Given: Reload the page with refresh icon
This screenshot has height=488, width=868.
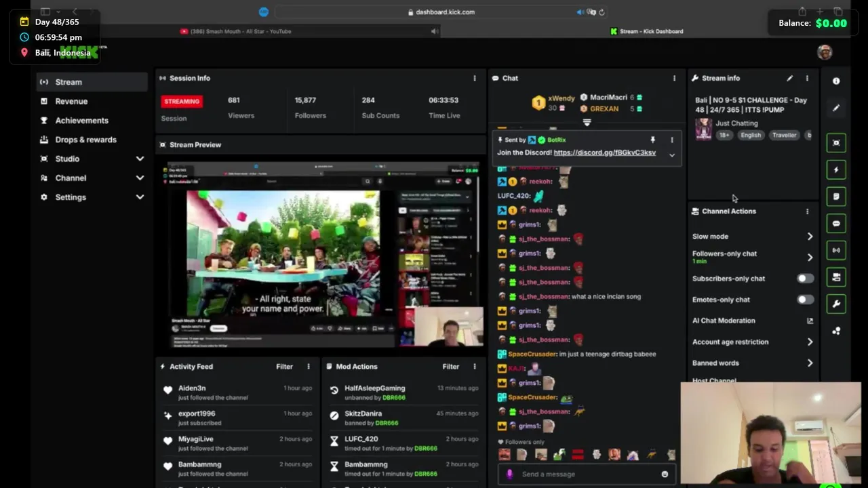Looking at the screenshot, I should click(x=601, y=12).
